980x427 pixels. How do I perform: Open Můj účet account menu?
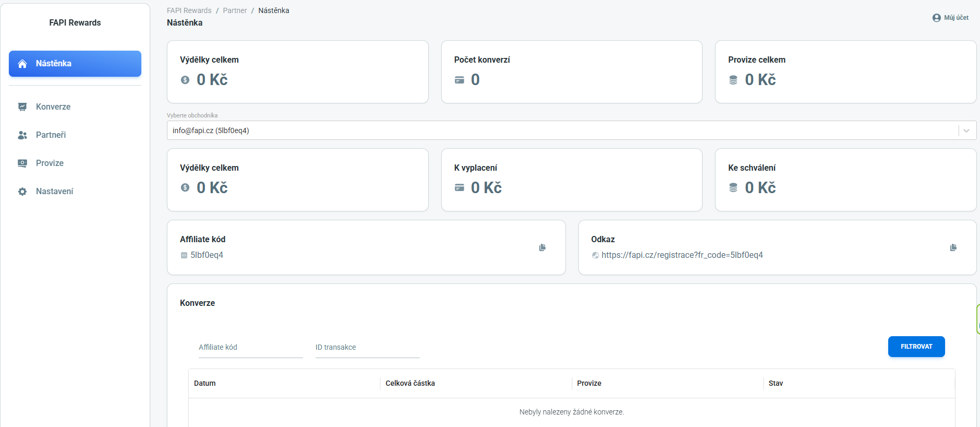pos(950,18)
